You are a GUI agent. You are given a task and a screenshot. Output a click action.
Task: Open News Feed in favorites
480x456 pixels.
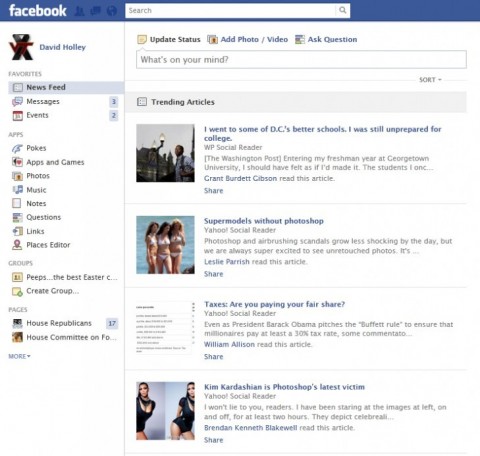pos(66,88)
